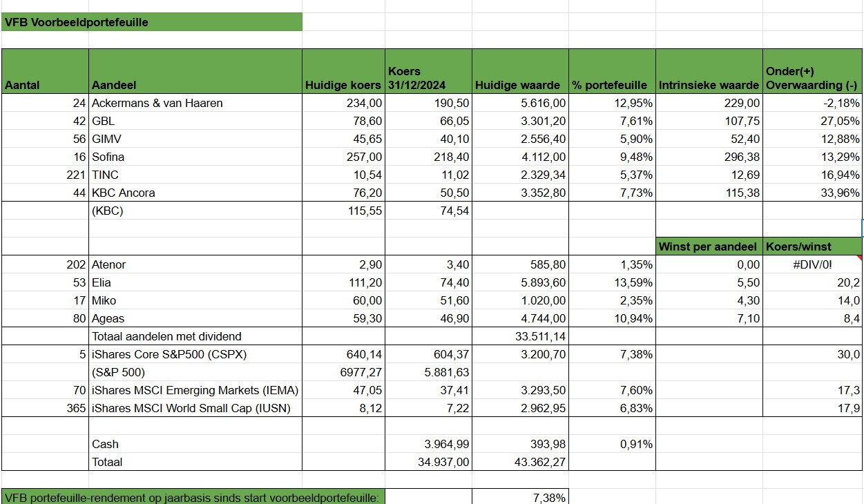Image resolution: width=864 pixels, height=504 pixels.
Task: Click the #DIV/0! error cell
Action: coord(812,264)
